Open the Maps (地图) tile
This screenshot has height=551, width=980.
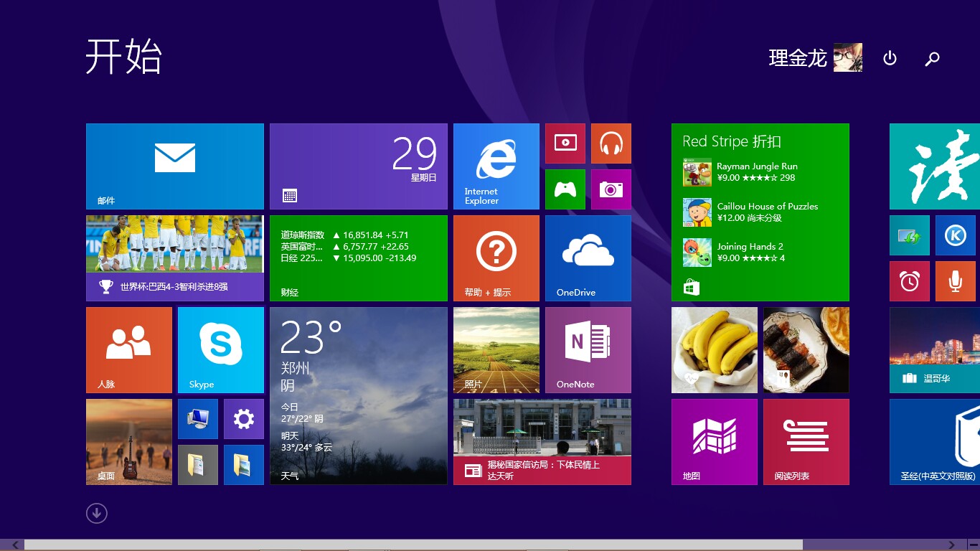715,442
